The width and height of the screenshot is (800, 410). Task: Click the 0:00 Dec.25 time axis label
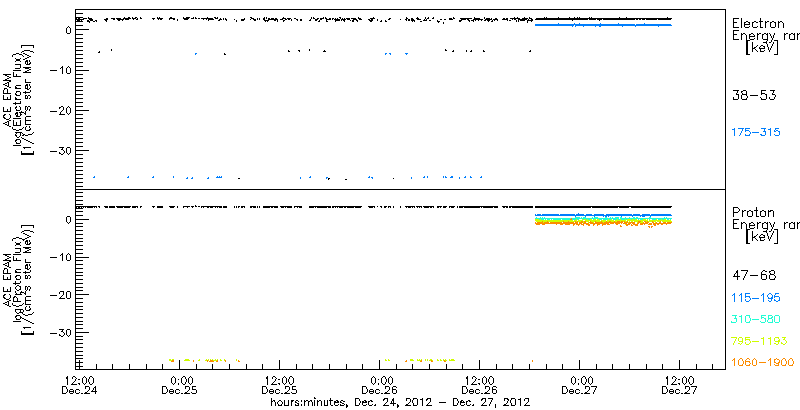179,386
